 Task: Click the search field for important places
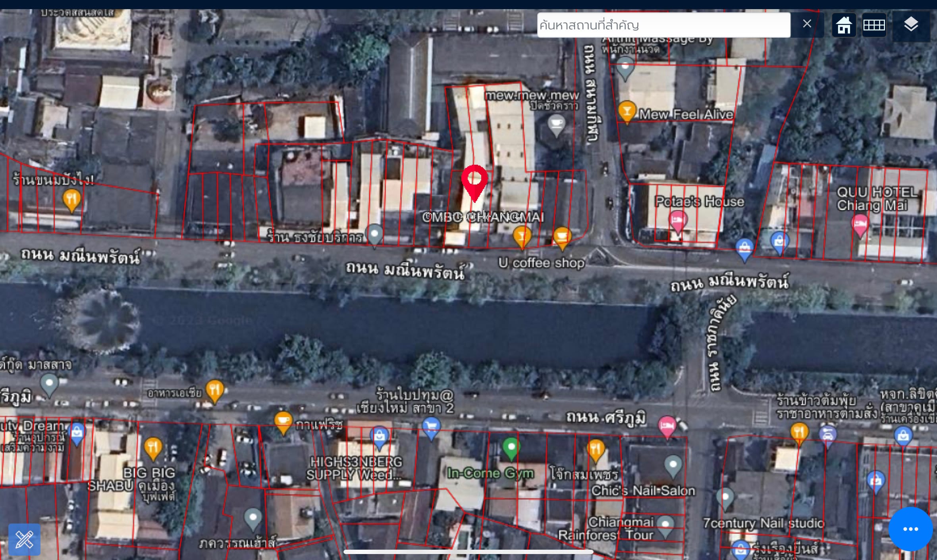663,25
